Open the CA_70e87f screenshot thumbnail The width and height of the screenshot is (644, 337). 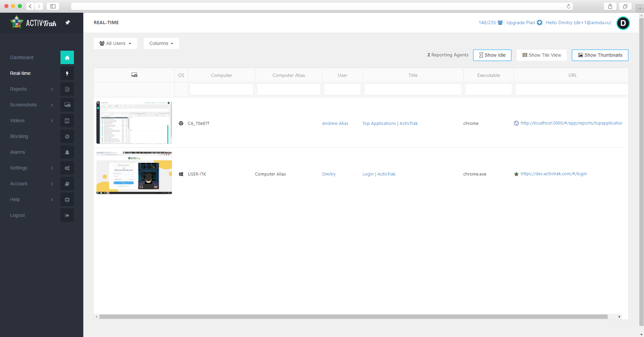point(134,123)
